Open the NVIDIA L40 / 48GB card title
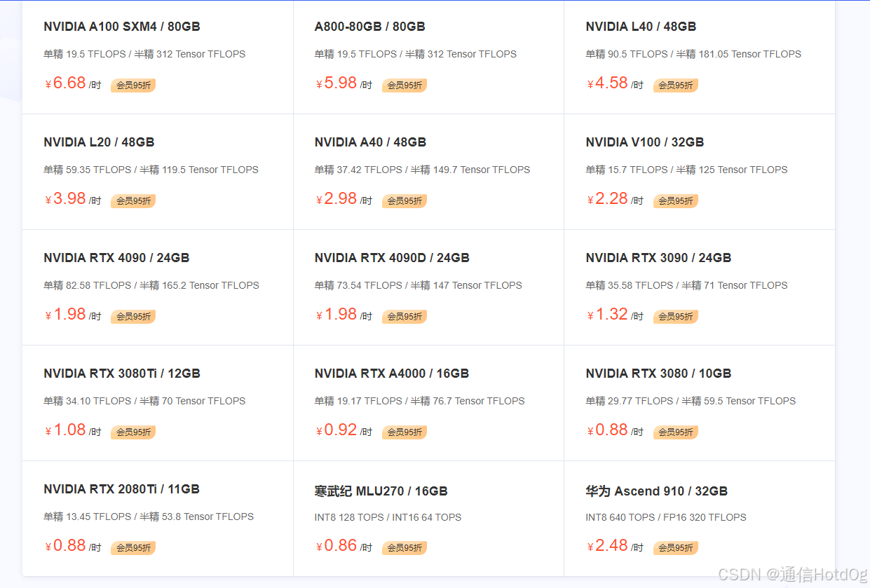 pyautogui.click(x=641, y=27)
